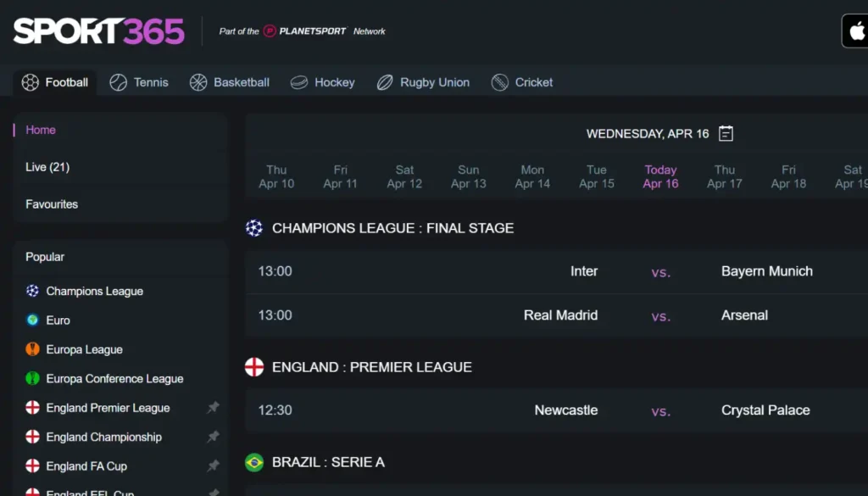Image resolution: width=868 pixels, height=496 pixels.
Task: Click the PlanetSport network logo
Action: pos(305,31)
